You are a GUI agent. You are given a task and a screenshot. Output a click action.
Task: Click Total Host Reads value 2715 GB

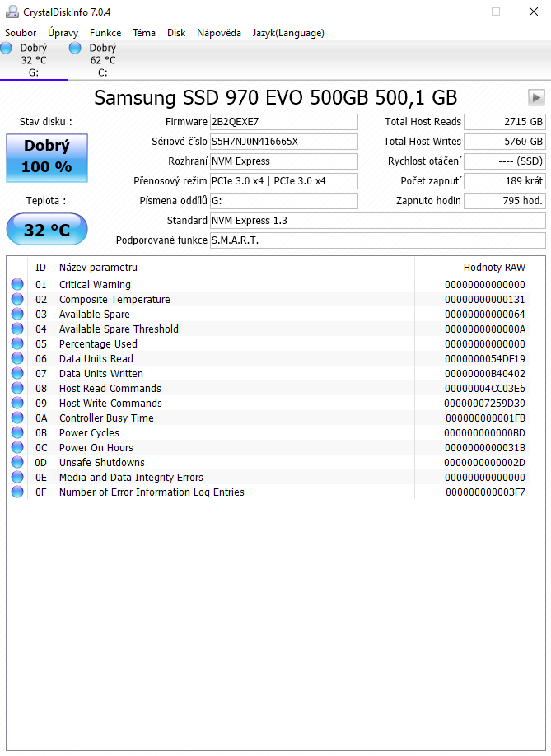[505, 122]
